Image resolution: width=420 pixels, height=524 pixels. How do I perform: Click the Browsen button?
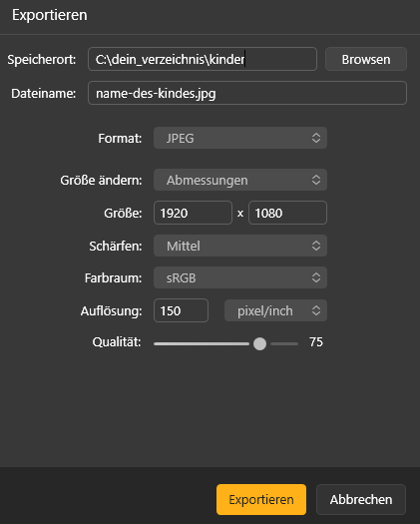click(x=366, y=59)
